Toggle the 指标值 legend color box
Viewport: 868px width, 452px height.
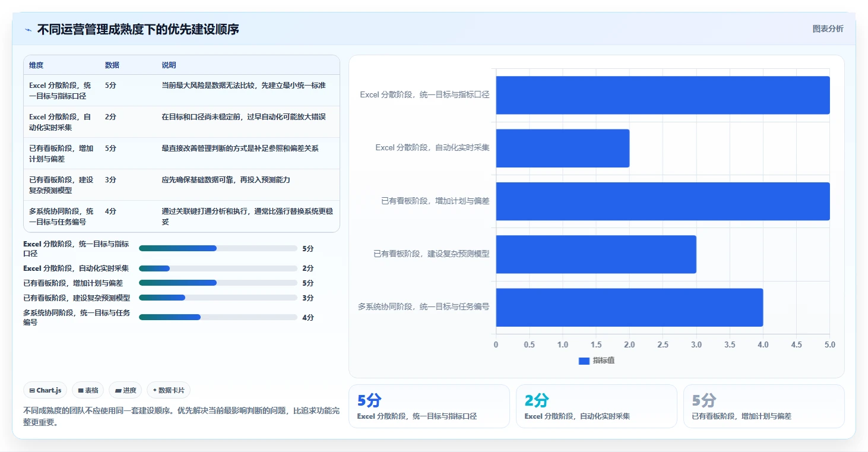tap(584, 361)
